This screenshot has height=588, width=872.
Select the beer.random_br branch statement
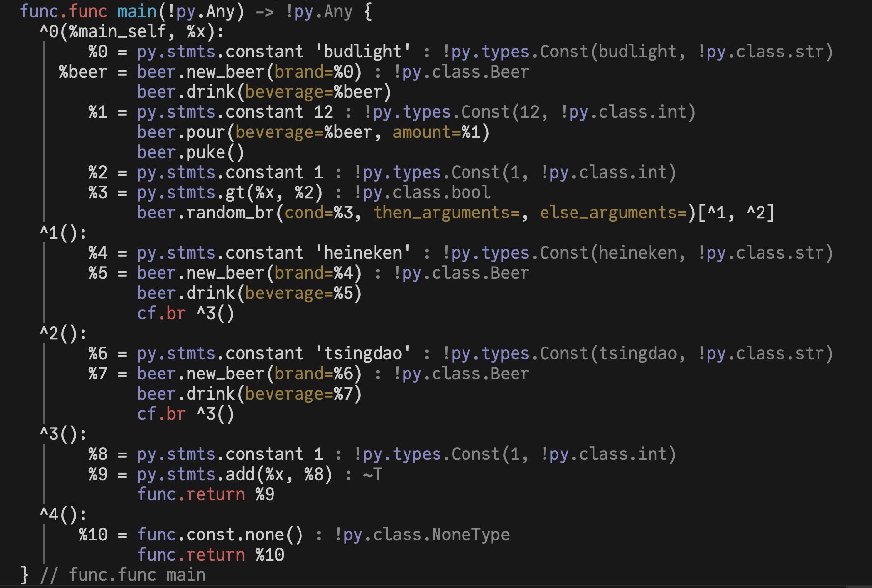click(344, 212)
